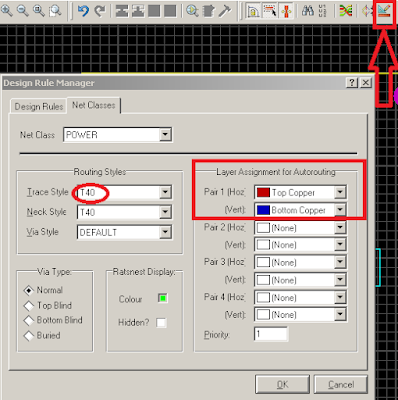Click the Zoom to View All icon
Viewport: 398px width, 400px height.
[39, 10]
